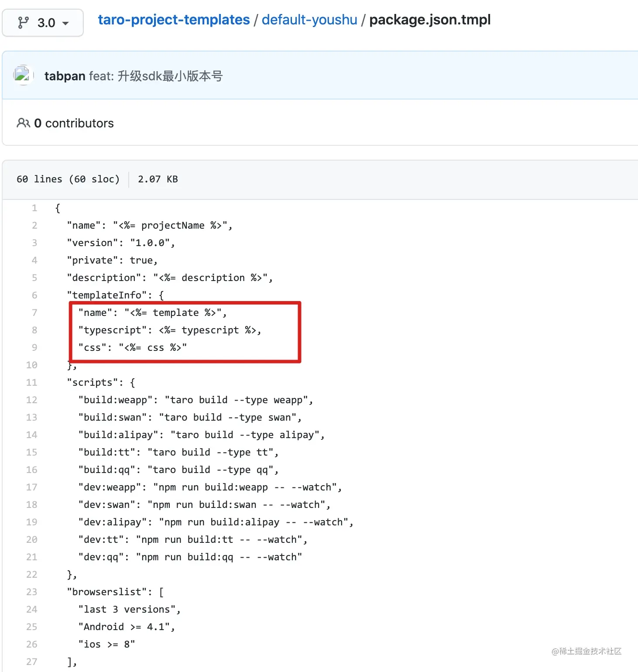Click the tabpan author avatar
The width and height of the screenshot is (638, 672).
point(23,75)
